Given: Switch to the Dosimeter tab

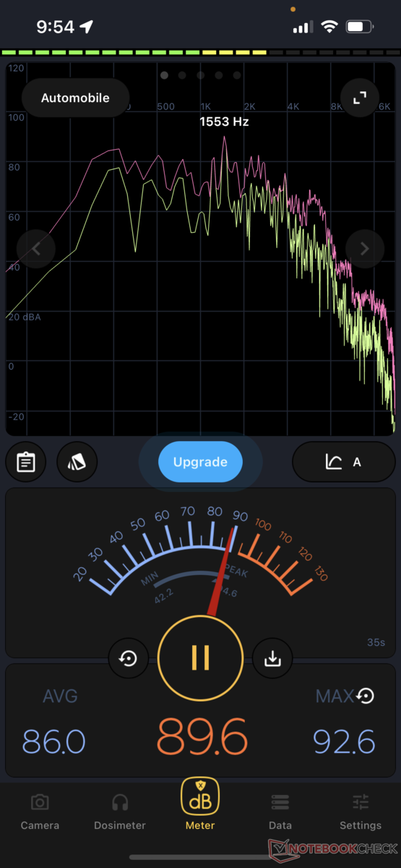Looking at the screenshot, I should pos(120,812).
